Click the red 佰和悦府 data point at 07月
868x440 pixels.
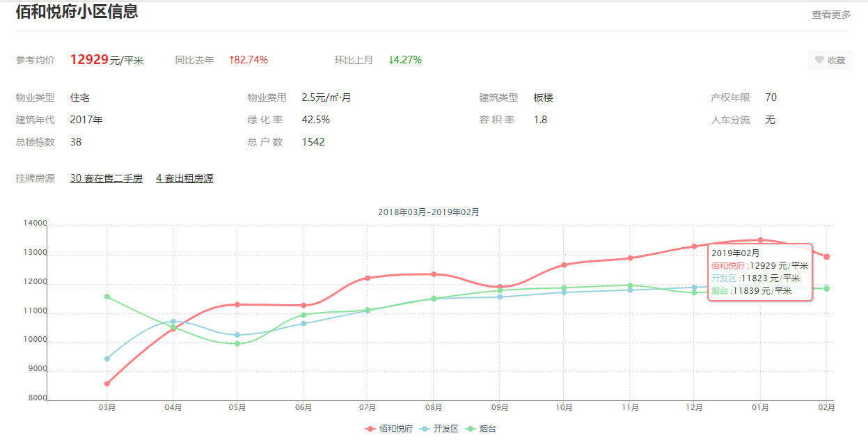368,278
